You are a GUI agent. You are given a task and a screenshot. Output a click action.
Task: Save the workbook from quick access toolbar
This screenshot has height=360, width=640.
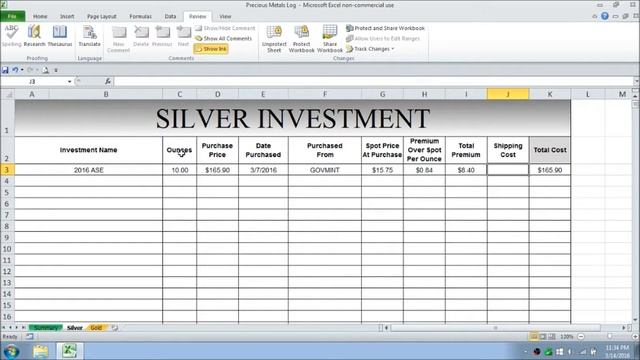click(5, 70)
